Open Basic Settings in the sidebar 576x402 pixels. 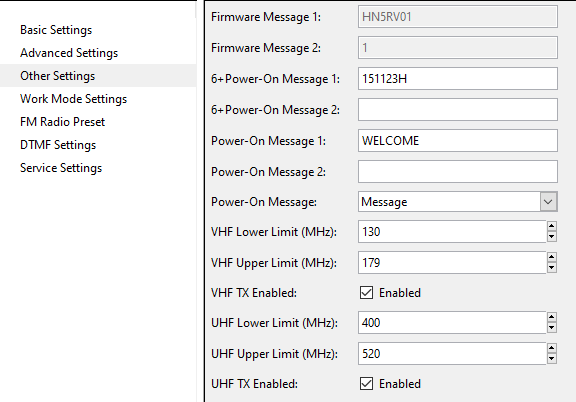(56, 30)
